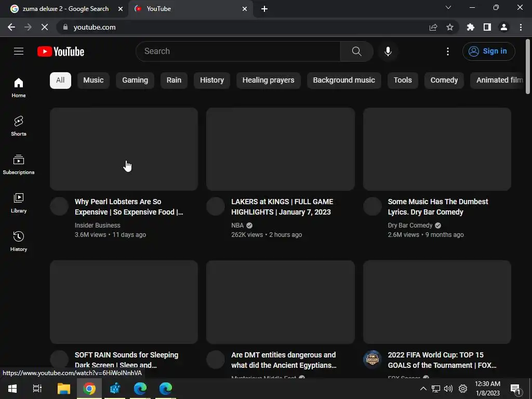Show hidden system tray icons
532x399 pixels.
(x=423, y=389)
